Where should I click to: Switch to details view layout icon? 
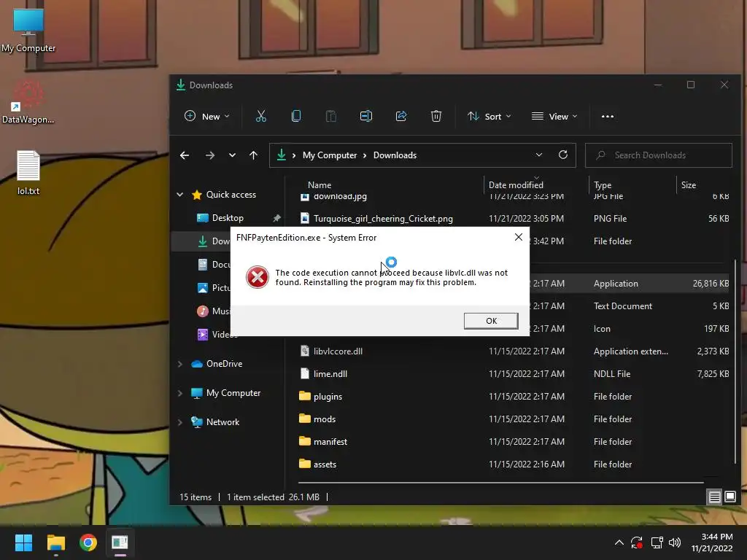715,497
